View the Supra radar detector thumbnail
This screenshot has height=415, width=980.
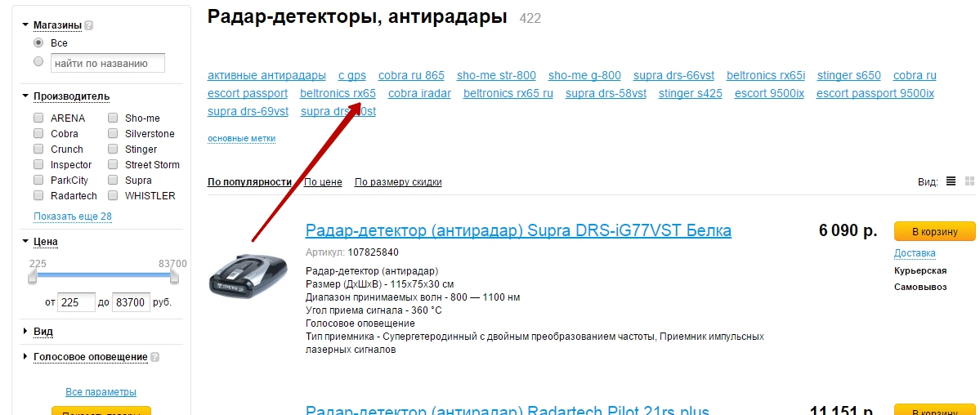[248, 277]
